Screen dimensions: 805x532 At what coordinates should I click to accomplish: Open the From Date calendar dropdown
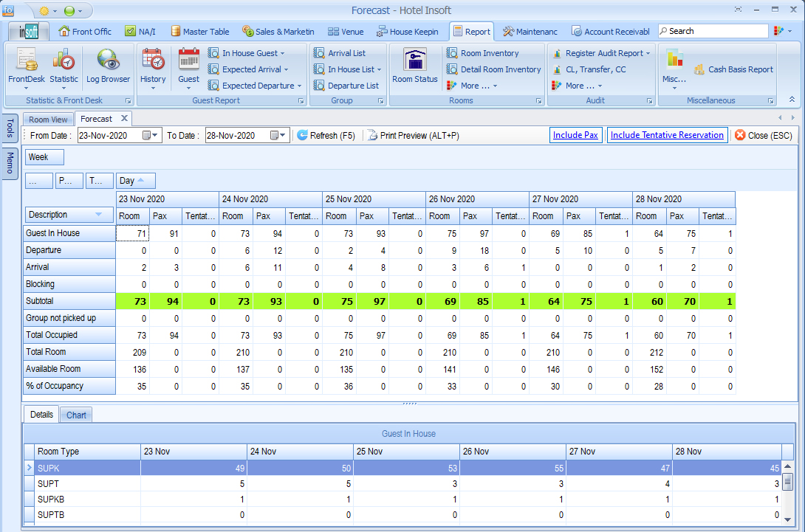click(x=151, y=136)
